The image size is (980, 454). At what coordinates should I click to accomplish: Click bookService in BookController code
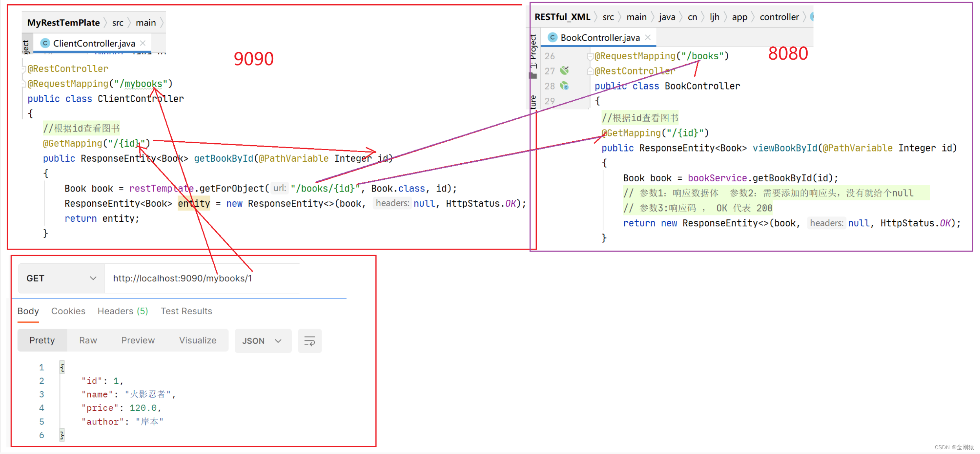(x=717, y=178)
